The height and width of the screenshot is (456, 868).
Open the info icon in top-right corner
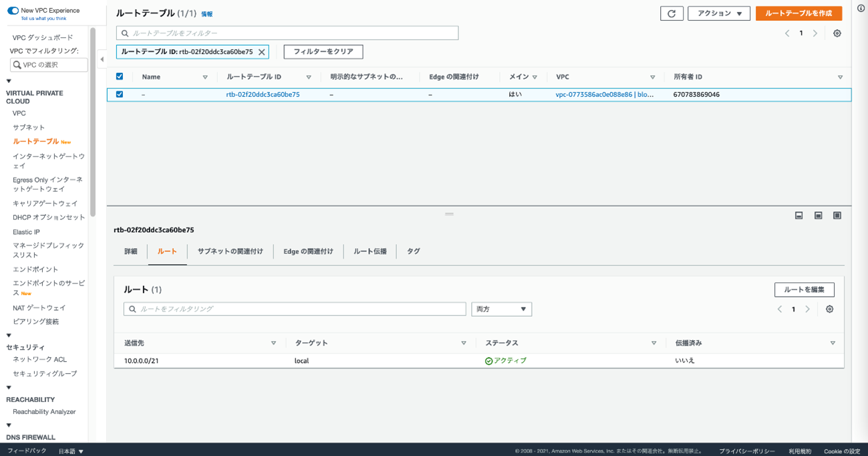click(x=861, y=8)
